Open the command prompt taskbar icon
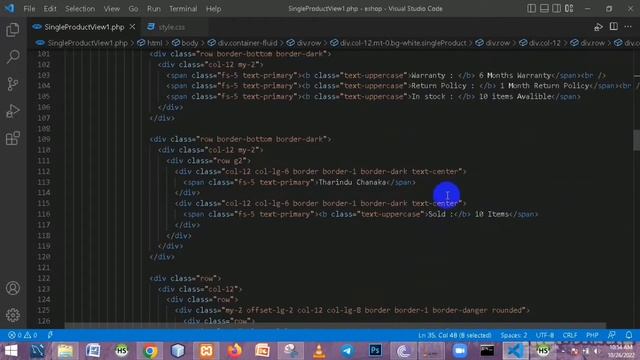Image resolution: width=640 pixels, height=360 pixels. point(487,351)
